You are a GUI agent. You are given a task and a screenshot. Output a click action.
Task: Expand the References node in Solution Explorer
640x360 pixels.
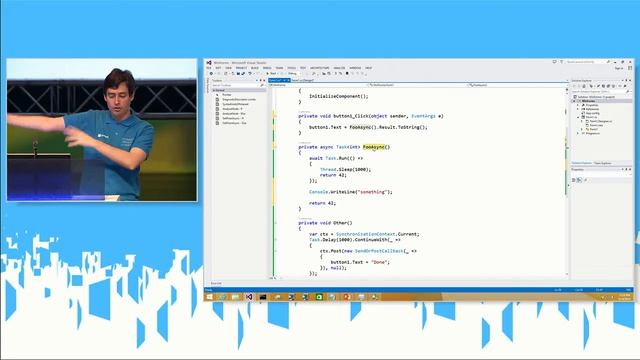578,109
